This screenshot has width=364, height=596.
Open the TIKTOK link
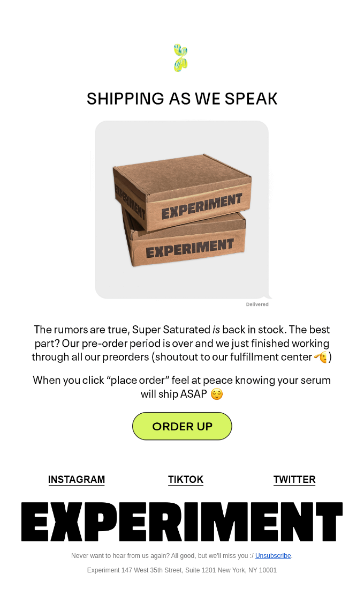click(x=186, y=479)
